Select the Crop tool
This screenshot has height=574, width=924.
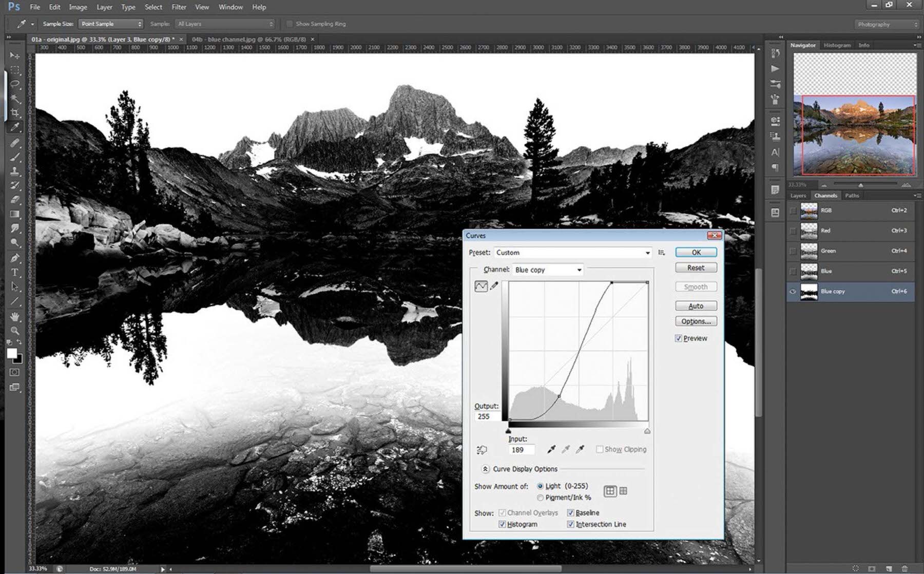click(14, 112)
